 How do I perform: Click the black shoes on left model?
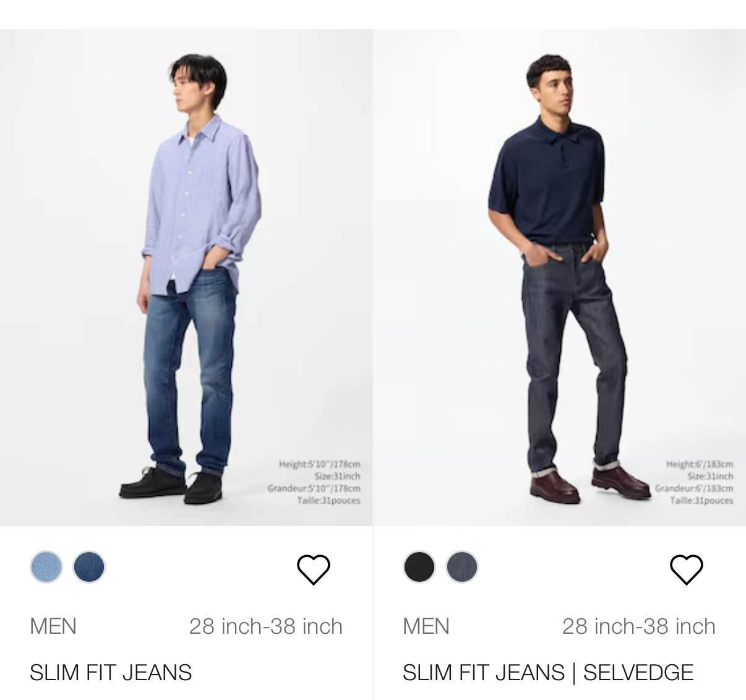171,484
